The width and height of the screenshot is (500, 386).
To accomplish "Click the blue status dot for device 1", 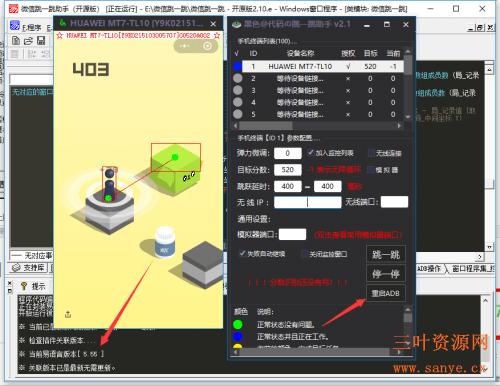I will pyautogui.click(x=237, y=66).
